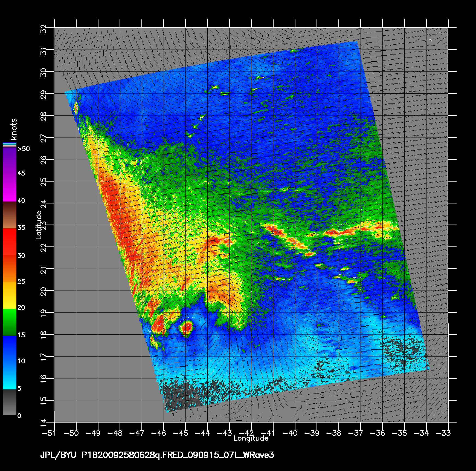476x471 pixels.
Task: Click the blue 10–15 knots color band
Action: point(10,349)
